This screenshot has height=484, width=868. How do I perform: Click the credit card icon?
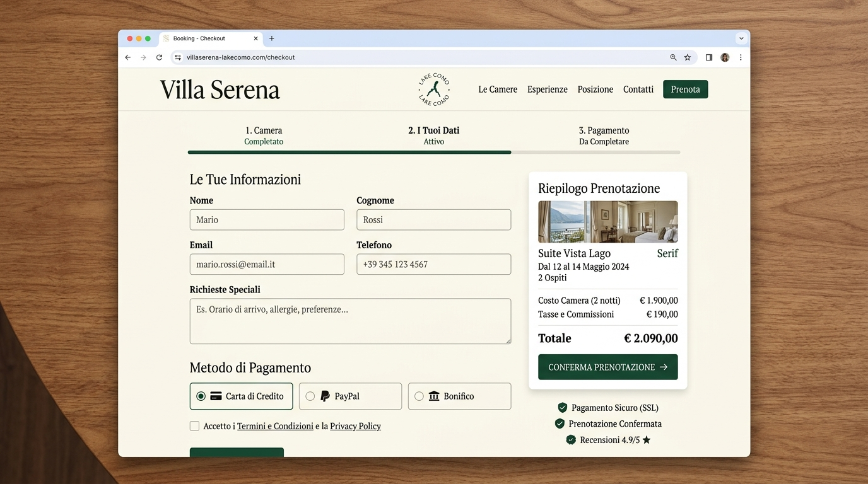(x=216, y=396)
